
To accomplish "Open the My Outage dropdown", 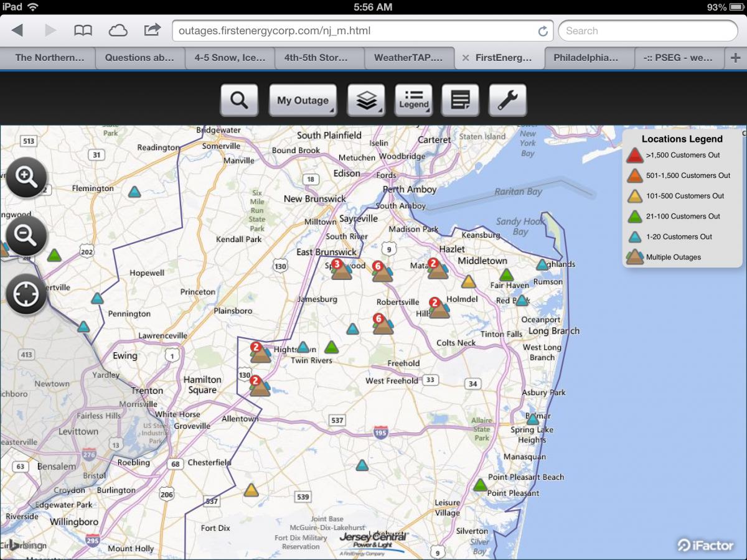I will pyautogui.click(x=303, y=100).
